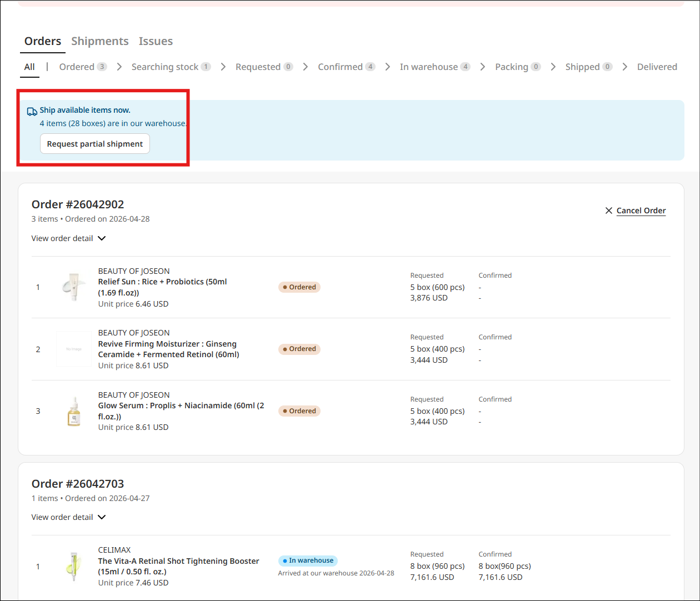Open the Vita-A Retinal Booster product image
This screenshot has width=700, height=601.
coord(74,566)
